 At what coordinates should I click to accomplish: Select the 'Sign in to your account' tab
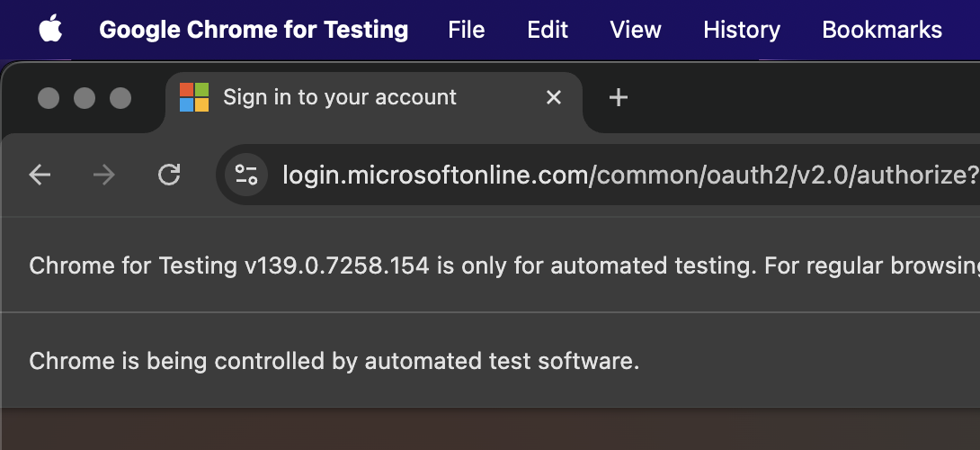(x=342, y=97)
